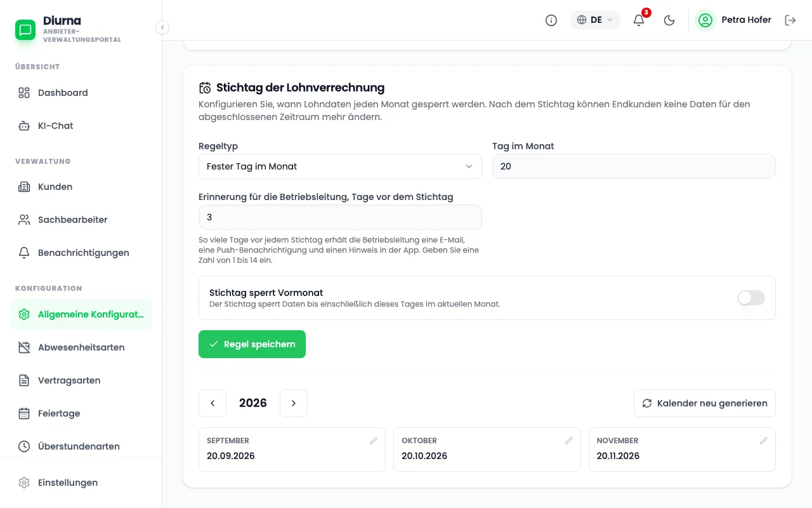Image resolution: width=812 pixels, height=508 pixels.
Task: Click the Benachrichtigungen bell icon in sidebar
Action: tap(24, 253)
